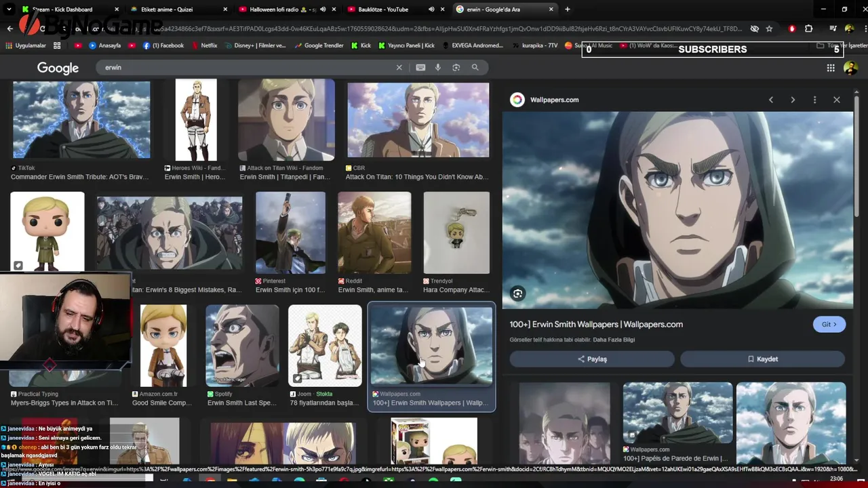Start voice search with microphone icon
This screenshot has height=488, width=868.
click(x=438, y=67)
